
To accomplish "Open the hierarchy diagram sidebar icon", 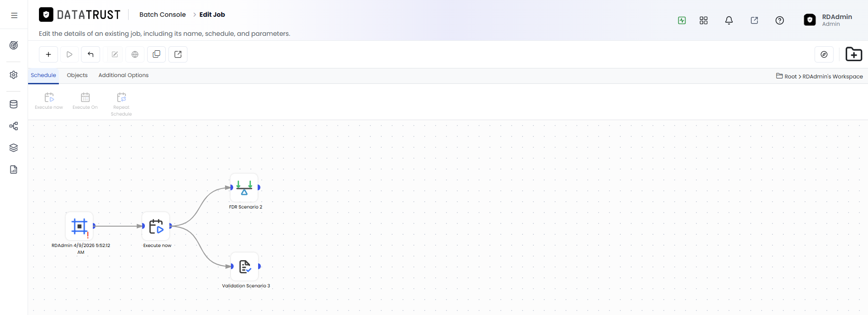I will 14,126.
